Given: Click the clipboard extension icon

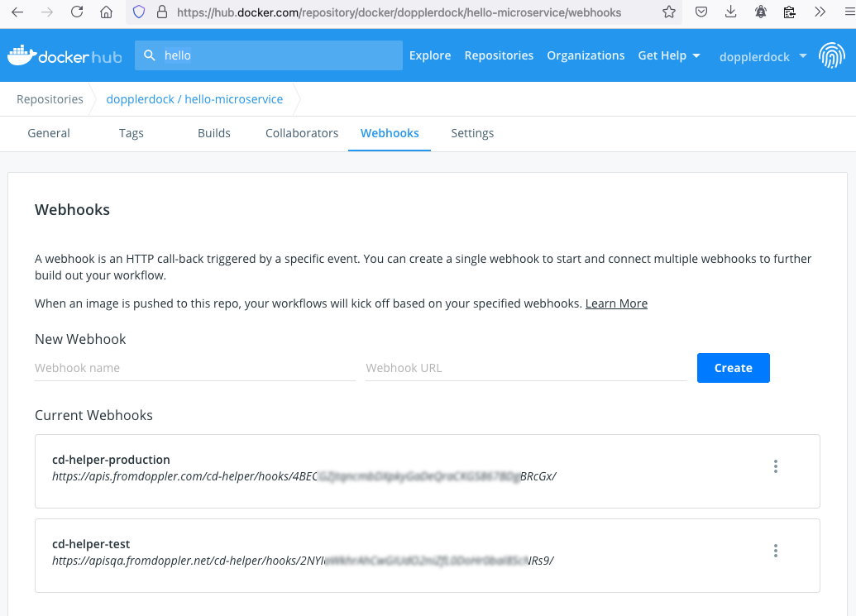Looking at the screenshot, I should (x=789, y=12).
